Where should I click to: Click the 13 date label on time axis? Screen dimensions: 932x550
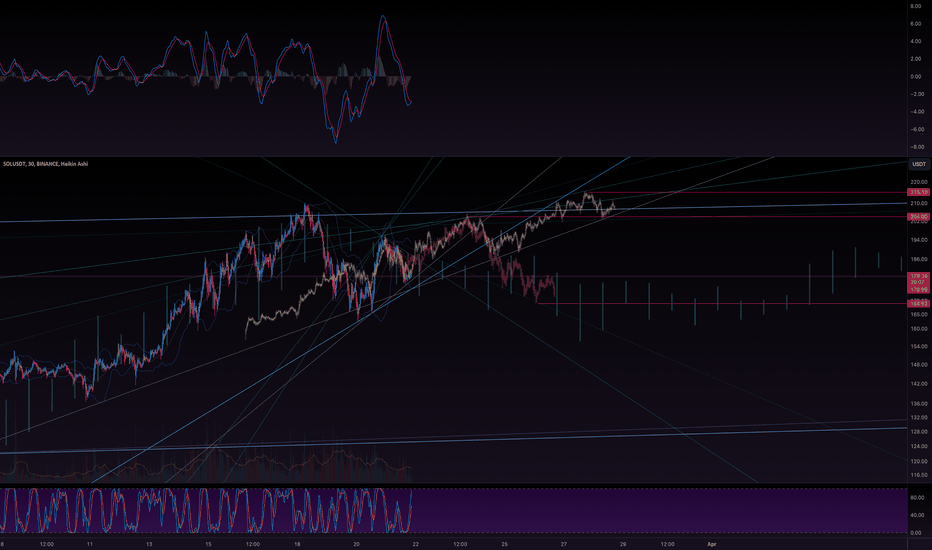[x=149, y=544]
